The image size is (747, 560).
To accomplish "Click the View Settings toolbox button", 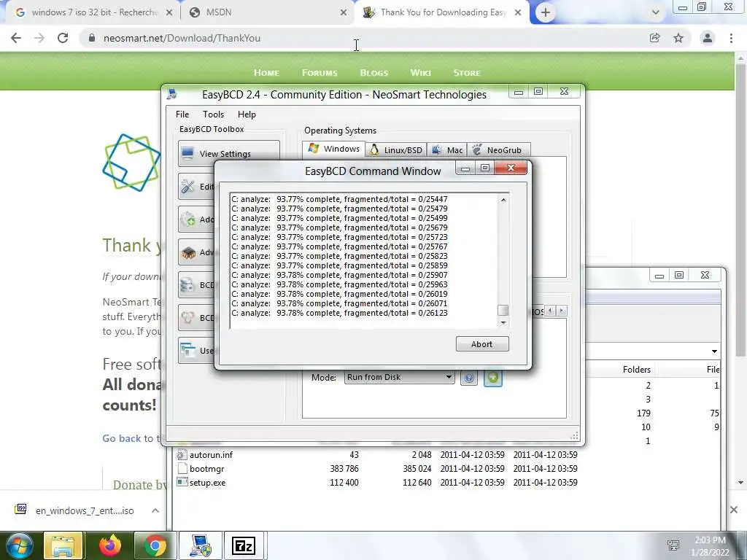I will [x=228, y=153].
